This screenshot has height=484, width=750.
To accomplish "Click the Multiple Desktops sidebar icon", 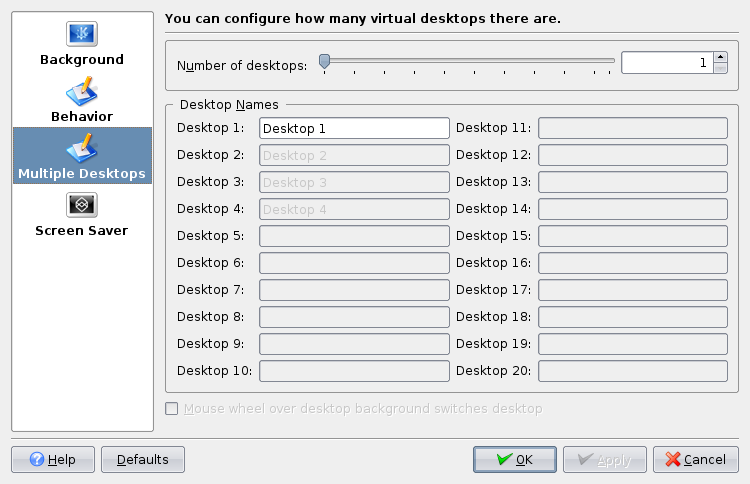I will tap(82, 149).
